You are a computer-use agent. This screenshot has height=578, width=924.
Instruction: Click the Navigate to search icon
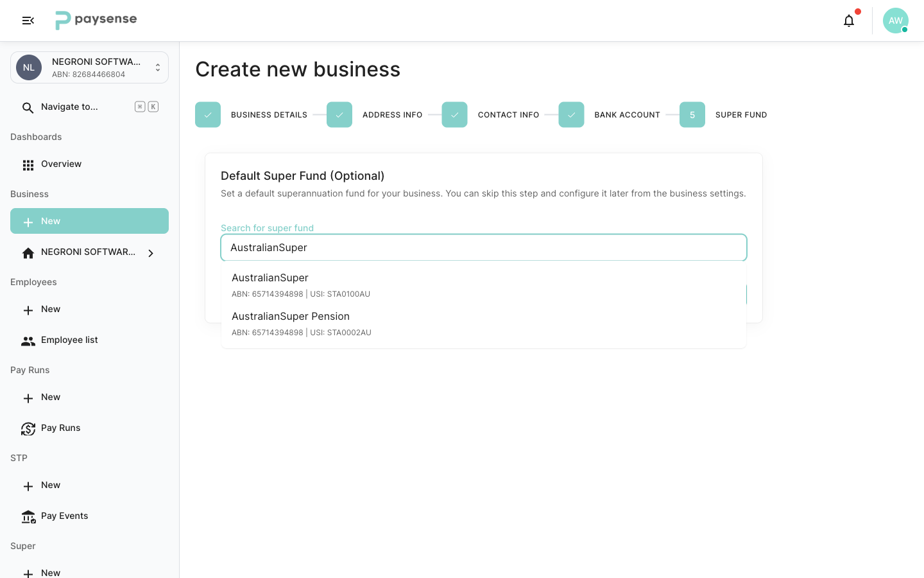click(x=28, y=107)
